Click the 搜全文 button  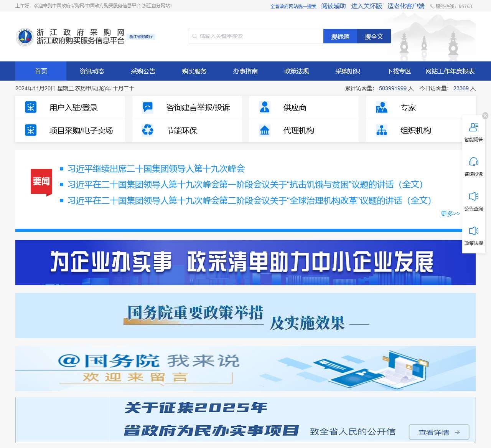point(374,36)
